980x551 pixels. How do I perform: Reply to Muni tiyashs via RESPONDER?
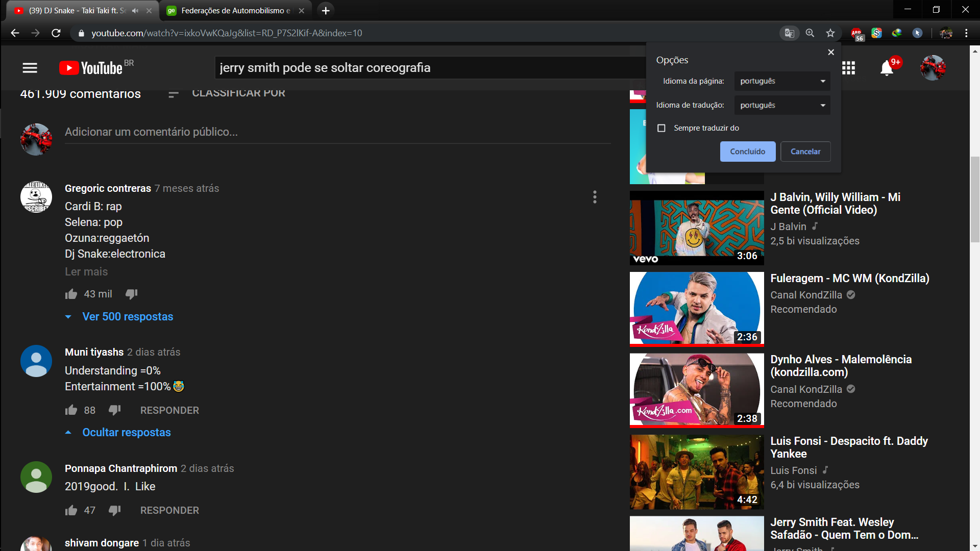coord(169,410)
